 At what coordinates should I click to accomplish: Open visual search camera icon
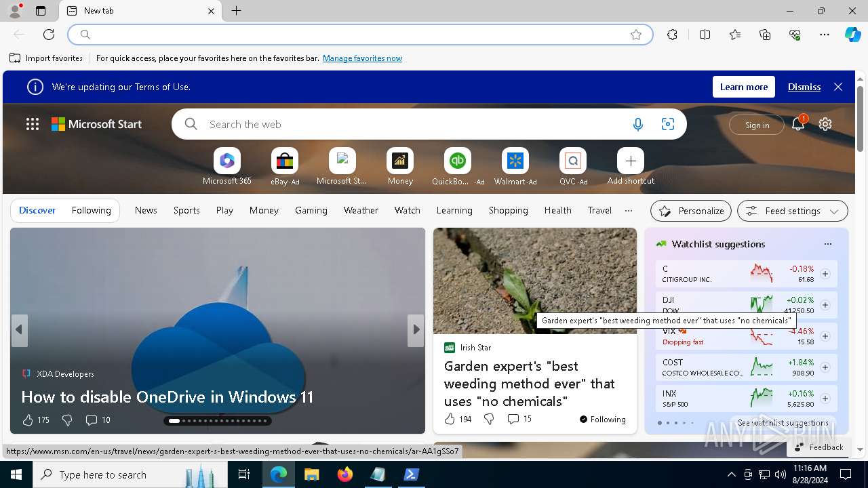(668, 124)
